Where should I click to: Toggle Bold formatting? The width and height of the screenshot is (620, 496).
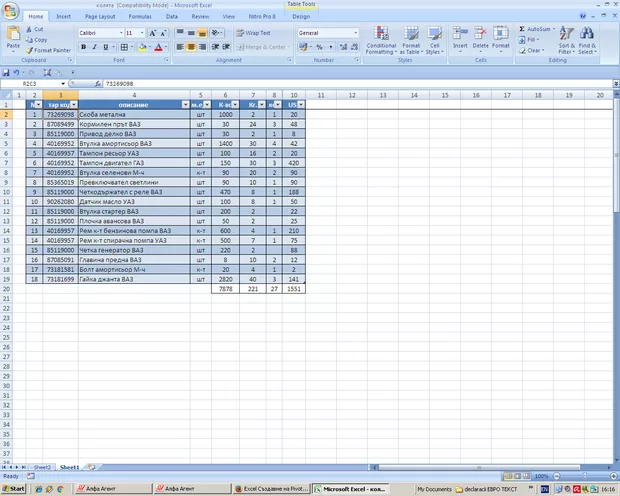81,47
